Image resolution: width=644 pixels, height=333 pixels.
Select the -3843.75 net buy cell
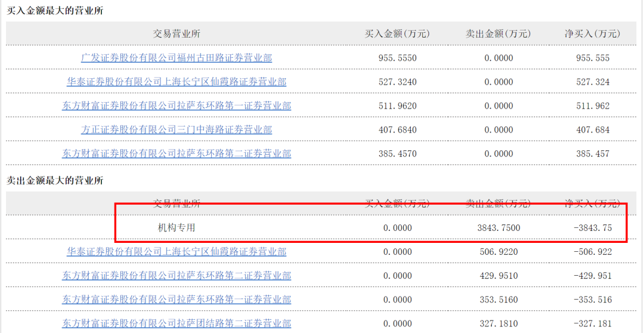click(592, 227)
